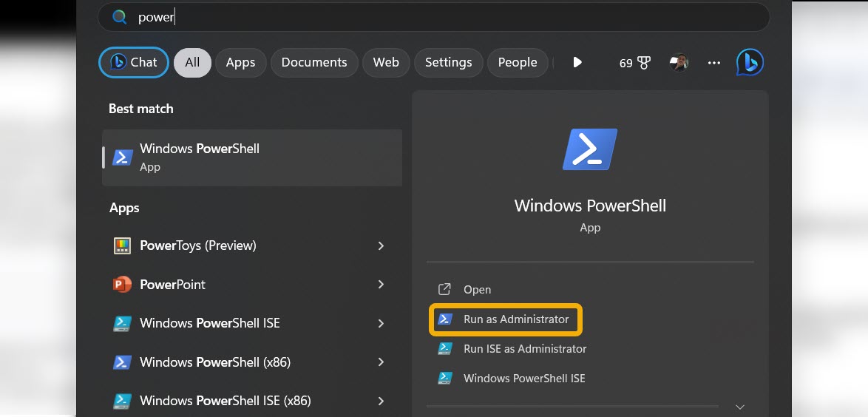Click the PowerPoint app icon
The width and height of the screenshot is (868, 417).
(x=122, y=284)
